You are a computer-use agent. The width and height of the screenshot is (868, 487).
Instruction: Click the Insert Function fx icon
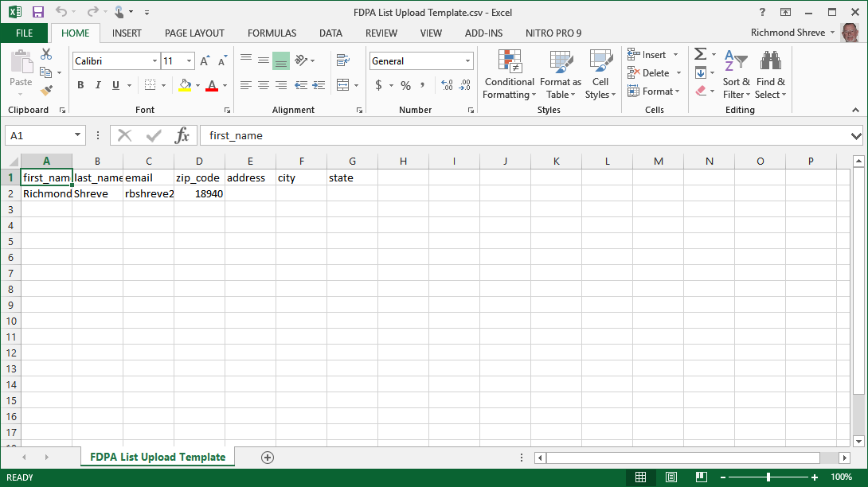[x=182, y=135]
